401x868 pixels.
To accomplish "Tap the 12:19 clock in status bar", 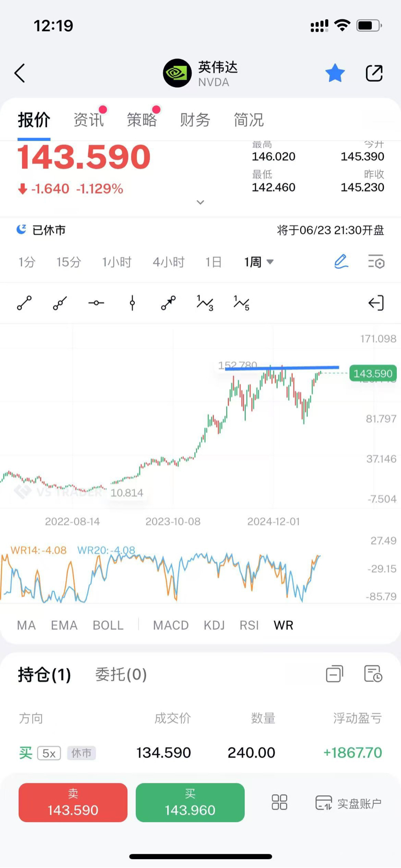I will [x=53, y=26].
